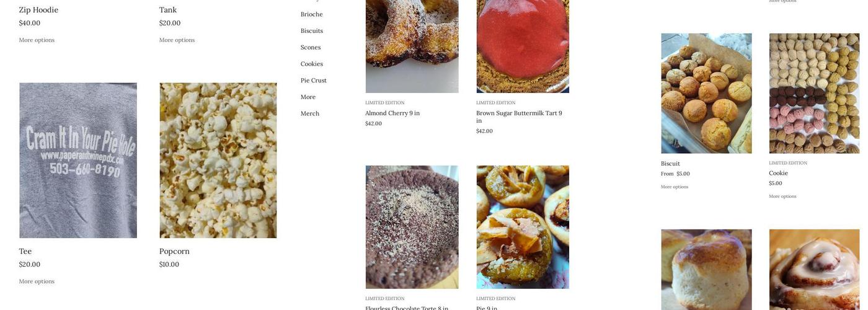Click More options under Cookie
The height and width of the screenshot is (310, 868).
[x=782, y=197]
